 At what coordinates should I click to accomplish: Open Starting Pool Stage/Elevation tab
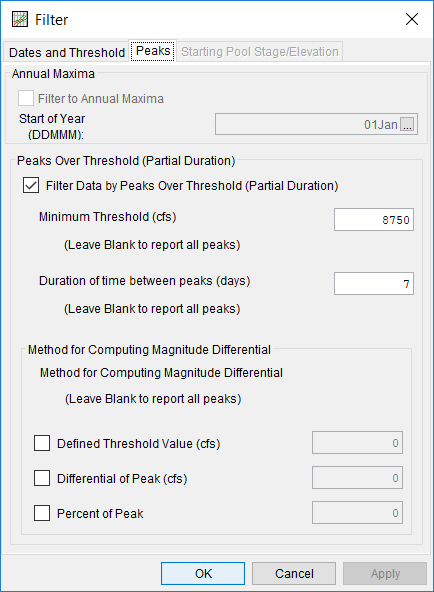point(260,52)
